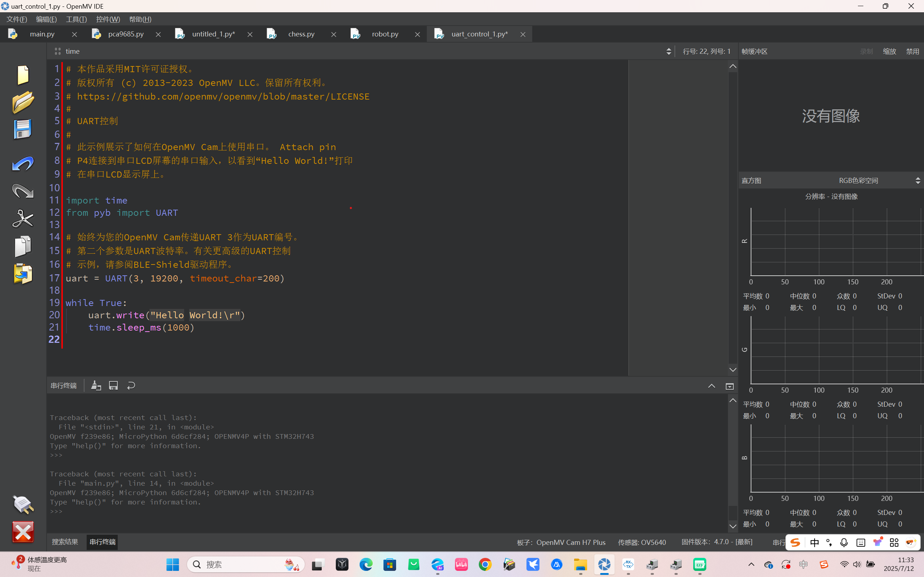Click the Save floppy disk icon
The width and height of the screenshot is (924, 577).
23,129
